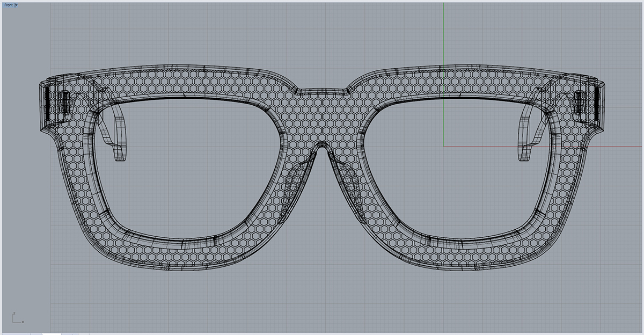Select the green vertical Z axis line above origin
Screen dimensions: 644x335
click(443, 32)
